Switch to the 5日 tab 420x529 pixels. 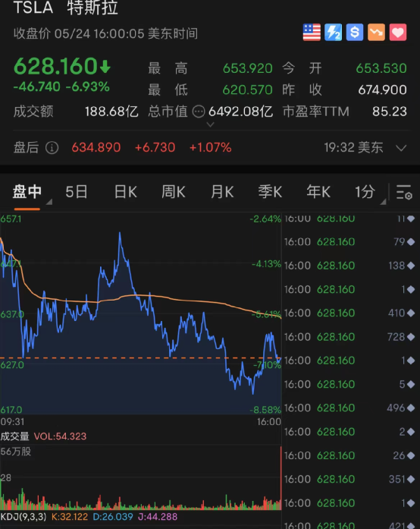coord(76,192)
